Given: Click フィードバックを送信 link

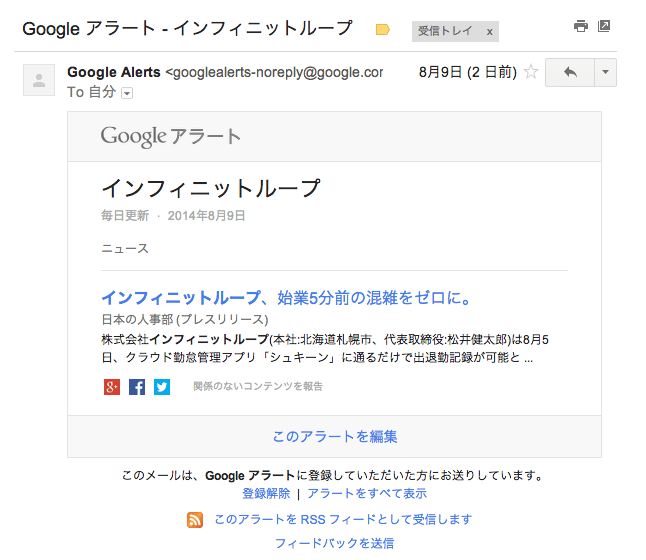Looking at the screenshot, I should (335, 543).
